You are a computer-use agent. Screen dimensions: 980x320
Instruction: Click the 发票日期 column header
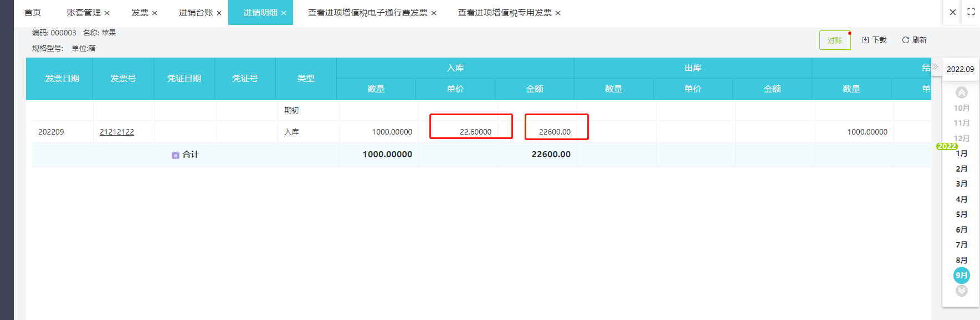tap(62, 79)
